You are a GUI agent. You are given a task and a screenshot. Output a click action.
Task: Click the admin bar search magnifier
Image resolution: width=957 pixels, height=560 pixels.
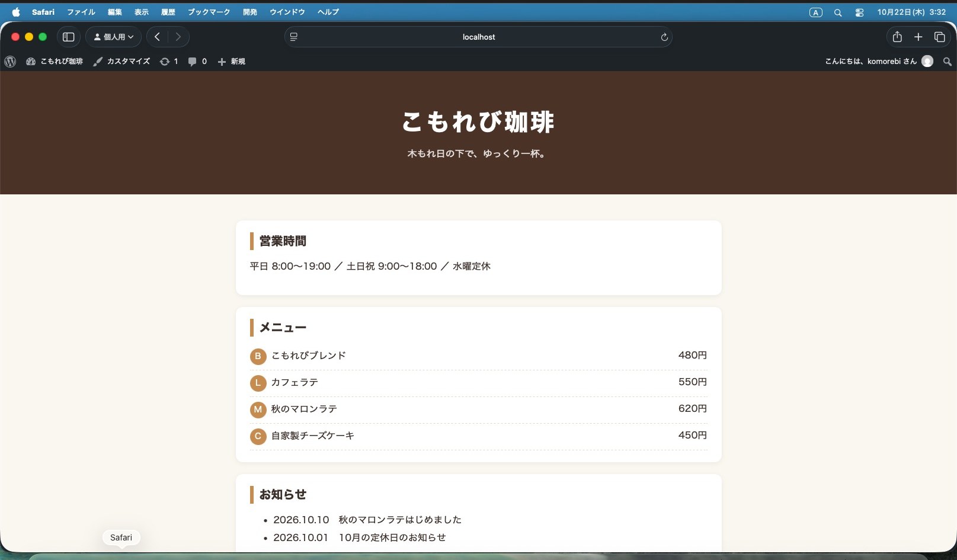(947, 62)
